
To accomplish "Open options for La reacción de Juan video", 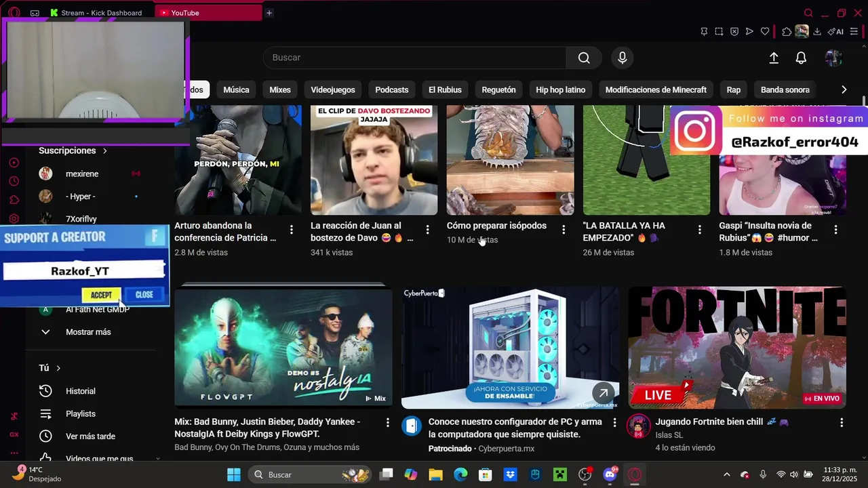I will click(427, 230).
